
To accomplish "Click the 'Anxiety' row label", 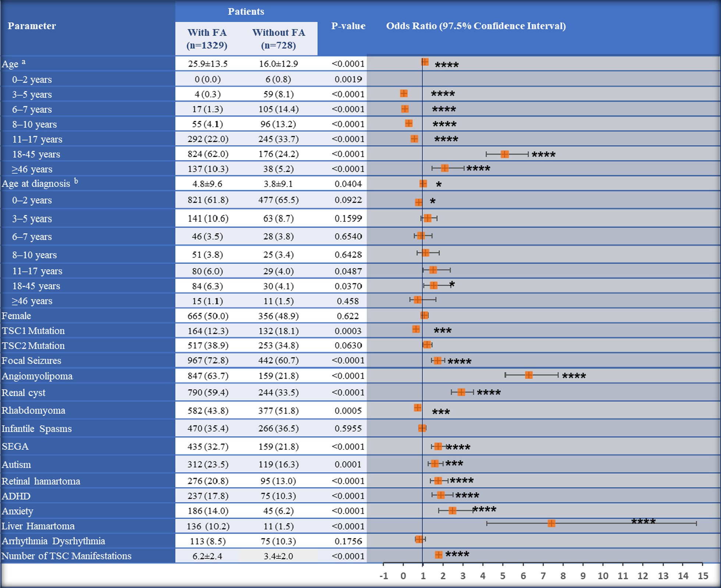I will pos(17,511).
